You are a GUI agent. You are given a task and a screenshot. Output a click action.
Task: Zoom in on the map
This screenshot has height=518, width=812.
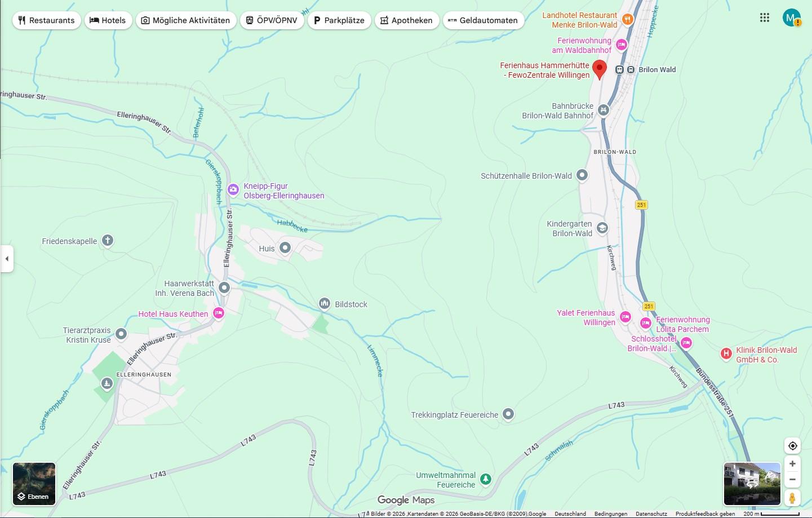click(792, 464)
